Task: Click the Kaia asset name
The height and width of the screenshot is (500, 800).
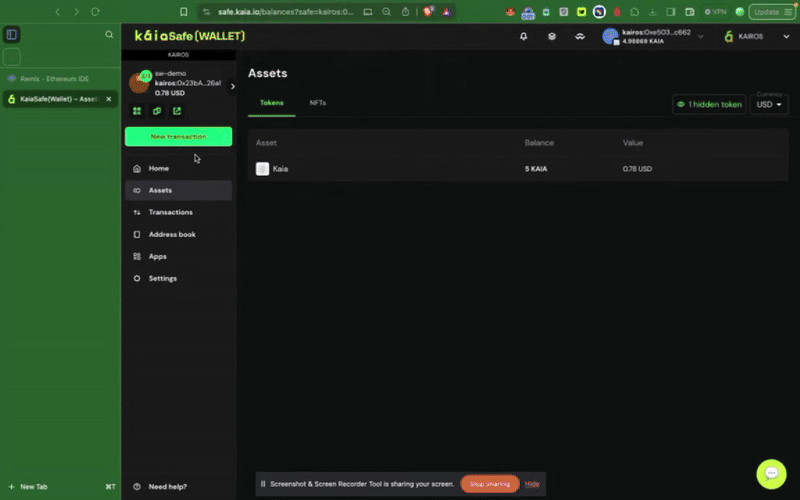Action: coord(280,169)
